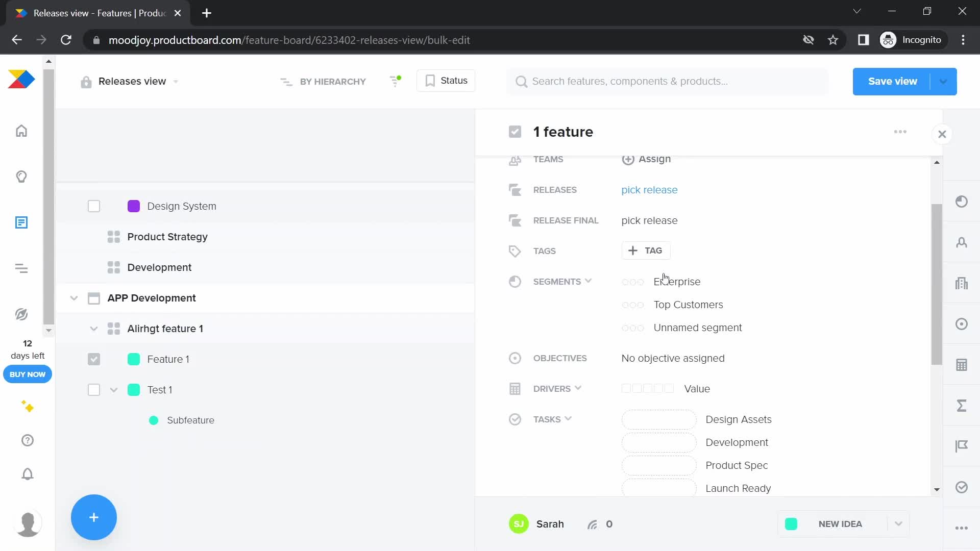Click the teams icon in the panel

point(515,160)
